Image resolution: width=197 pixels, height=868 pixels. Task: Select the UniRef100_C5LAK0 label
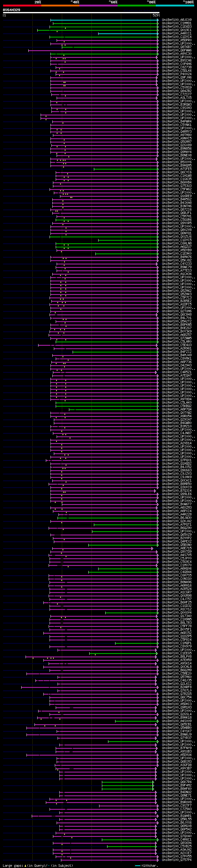(x=176, y=403)
